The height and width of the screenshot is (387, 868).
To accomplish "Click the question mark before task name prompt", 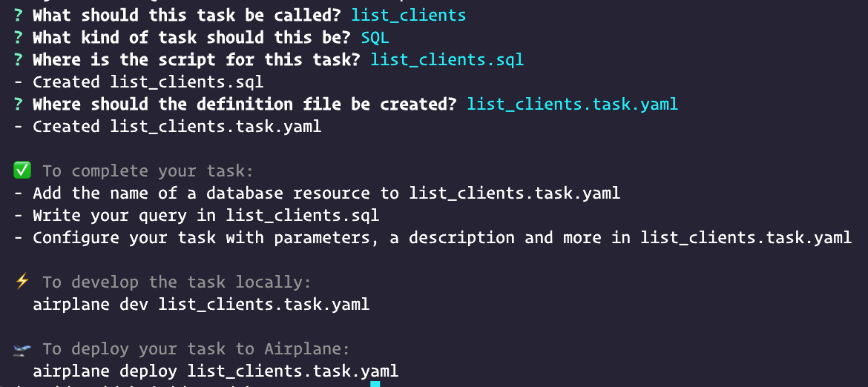I will [19, 15].
